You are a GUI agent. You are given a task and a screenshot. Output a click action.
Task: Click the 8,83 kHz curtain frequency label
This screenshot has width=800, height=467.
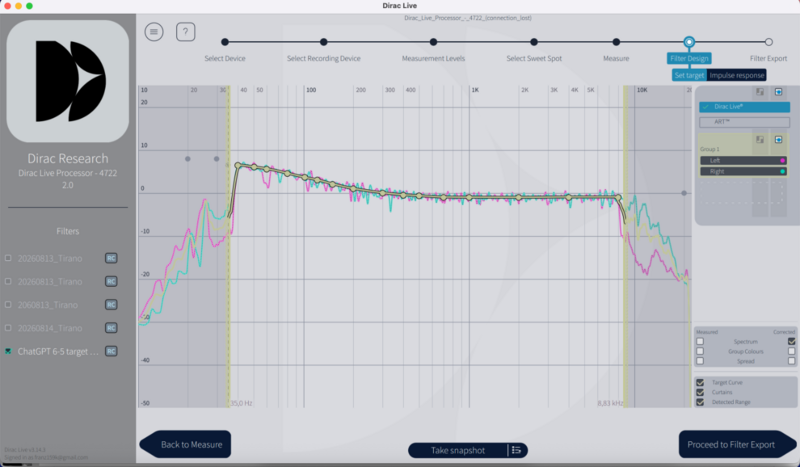610,403
